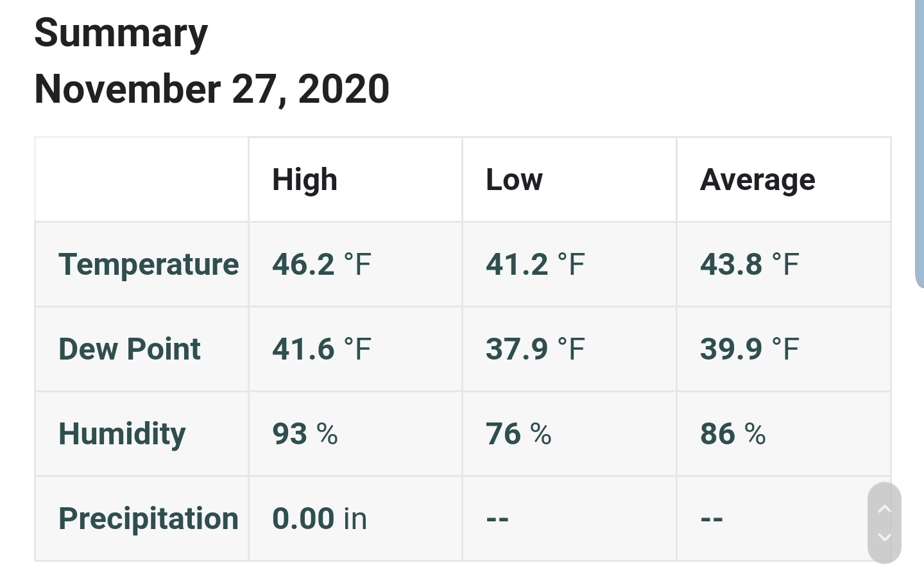Screen dimensions: 924x574
Task: Click the 93 % high humidity value
Action: (305, 434)
